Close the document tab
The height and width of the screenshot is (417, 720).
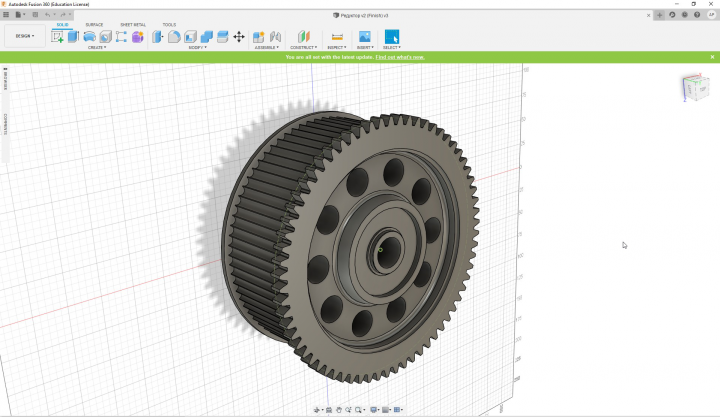tap(648, 15)
